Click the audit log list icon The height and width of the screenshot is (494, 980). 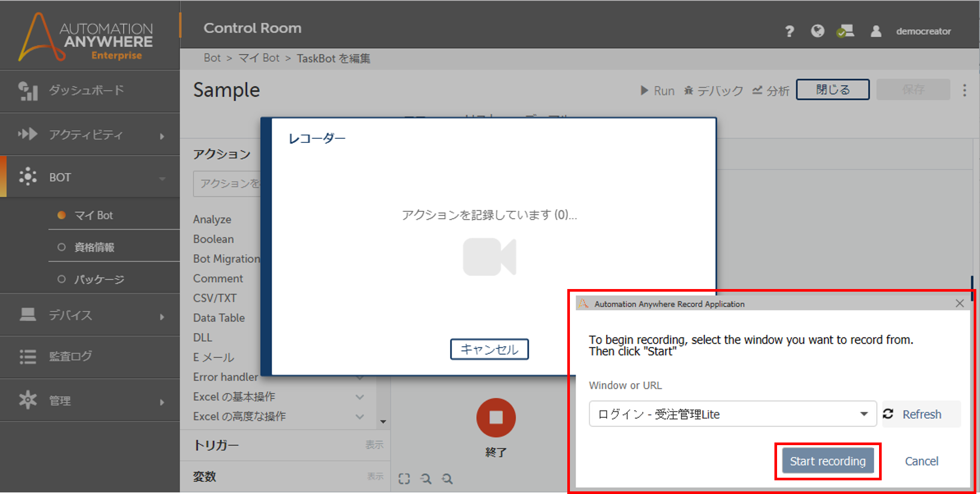28,357
